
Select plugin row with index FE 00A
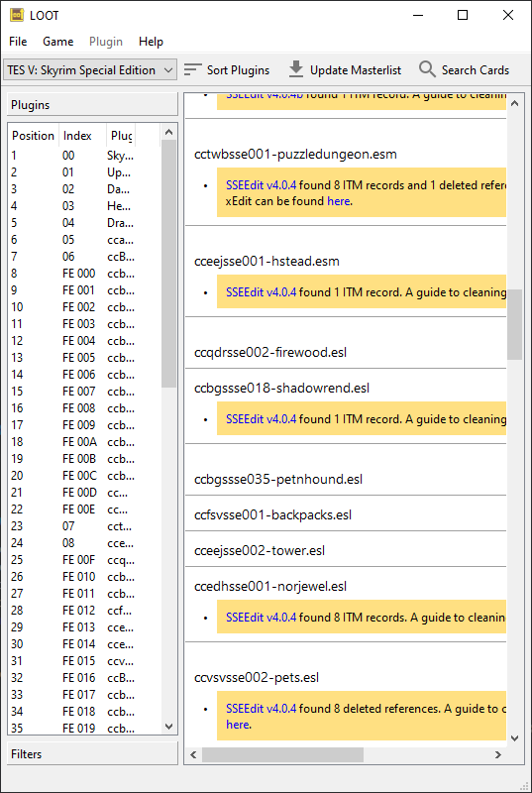click(x=85, y=442)
